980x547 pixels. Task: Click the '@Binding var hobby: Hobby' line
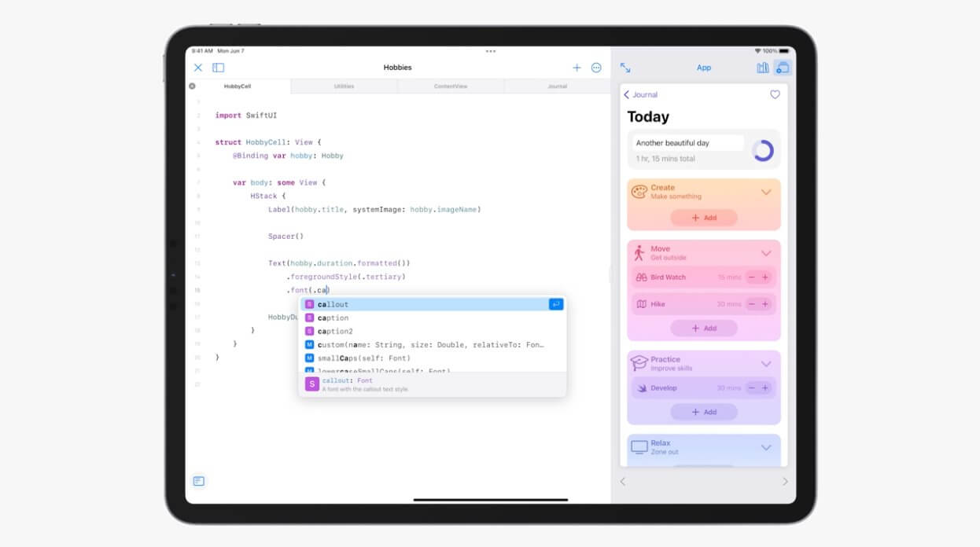288,156
